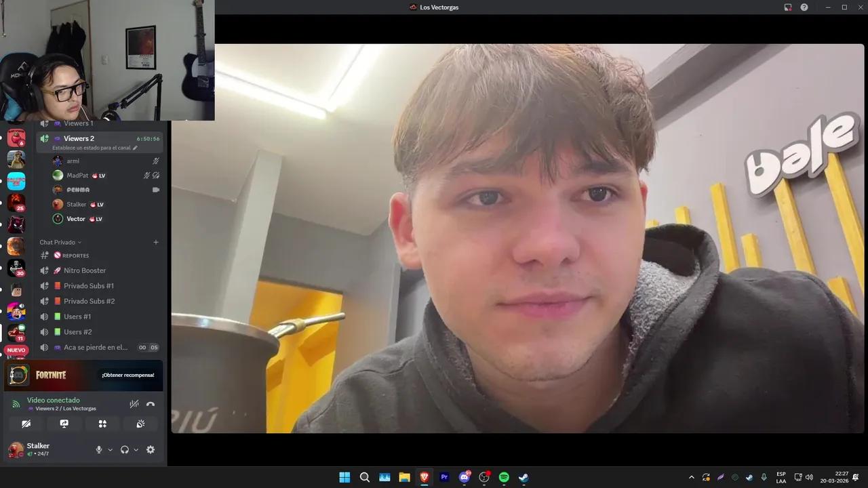This screenshot has width=868, height=488.
Task: Join the Nitro Booster voice channel
Action: click(99, 270)
